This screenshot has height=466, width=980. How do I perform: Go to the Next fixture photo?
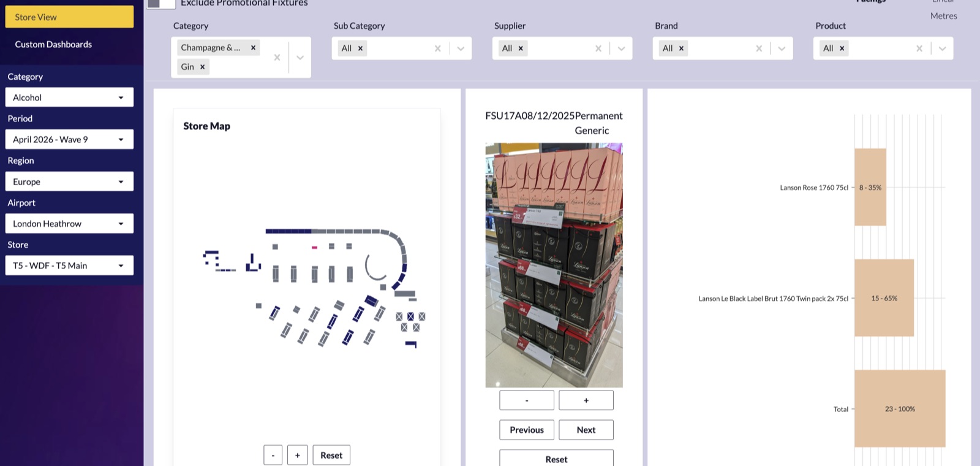coord(586,430)
